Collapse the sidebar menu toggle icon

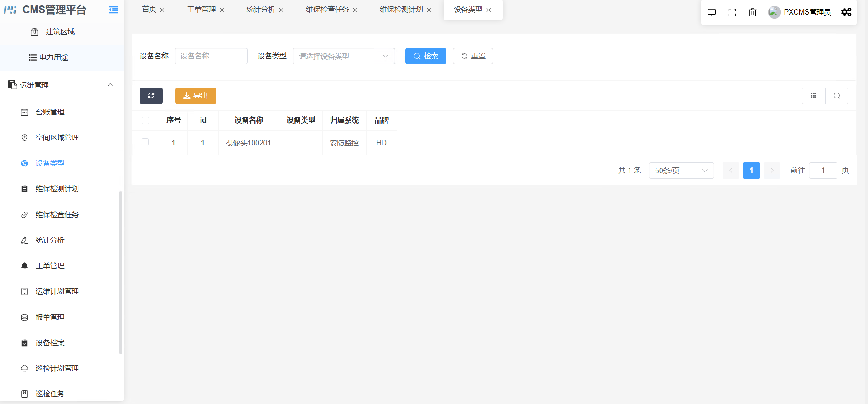(114, 10)
